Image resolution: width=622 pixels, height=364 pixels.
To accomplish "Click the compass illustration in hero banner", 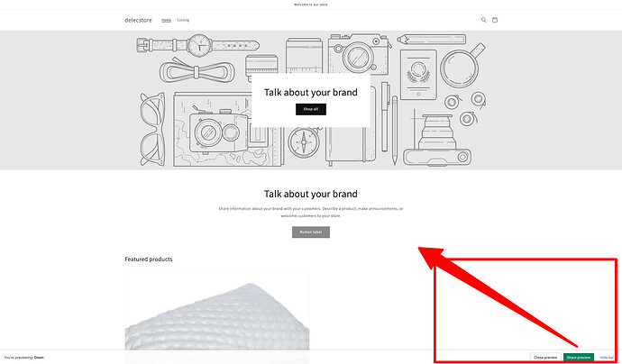I will 304,142.
